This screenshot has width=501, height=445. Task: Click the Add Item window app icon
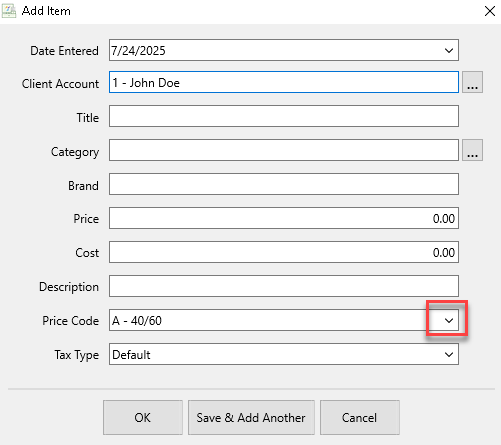pyautogui.click(x=9, y=11)
